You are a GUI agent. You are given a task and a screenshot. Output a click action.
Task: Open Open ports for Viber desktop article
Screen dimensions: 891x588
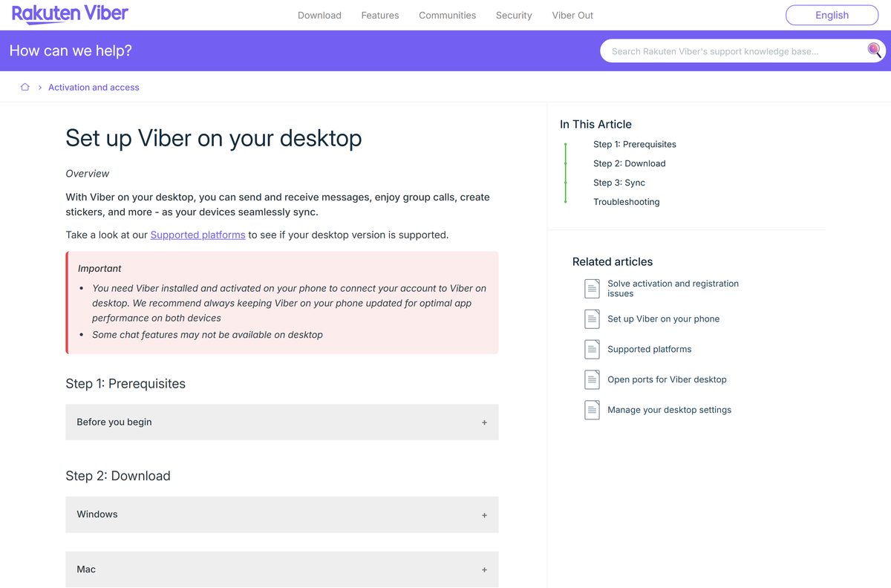[x=668, y=379]
